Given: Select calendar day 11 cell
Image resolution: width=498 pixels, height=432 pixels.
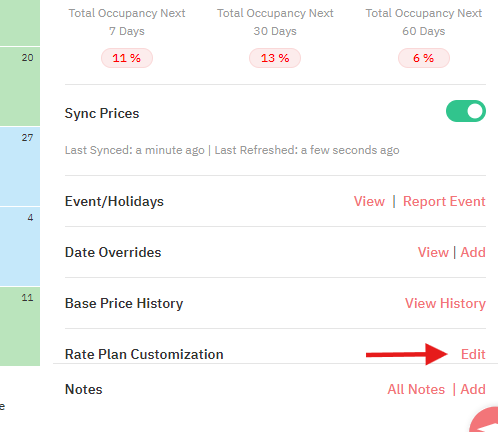Looking at the screenshot, I should 20,326.
